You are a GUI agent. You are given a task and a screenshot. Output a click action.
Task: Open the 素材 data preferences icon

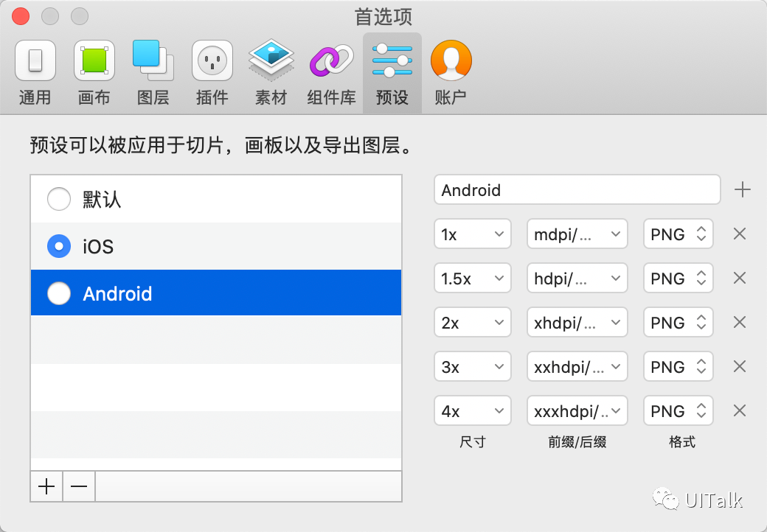click(x=271, y=61)
